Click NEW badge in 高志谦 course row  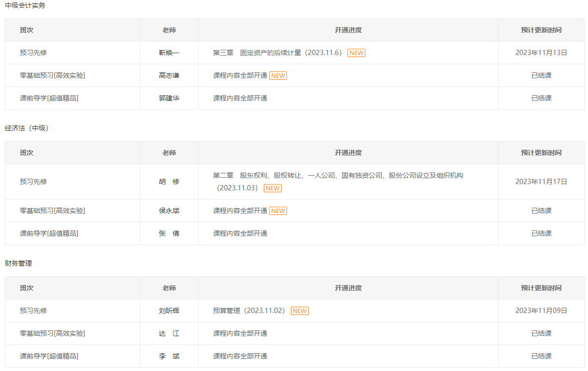click(278, 76)
